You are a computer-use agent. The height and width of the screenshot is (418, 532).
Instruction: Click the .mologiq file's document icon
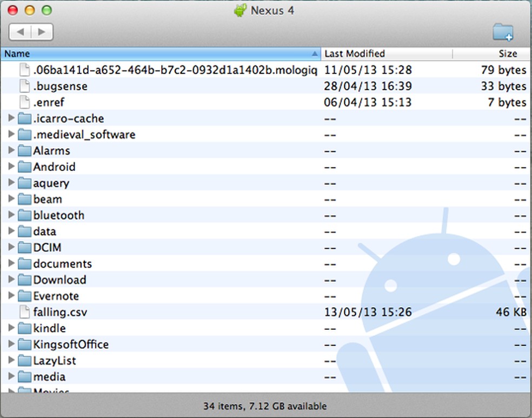click(x=24, y=70)
